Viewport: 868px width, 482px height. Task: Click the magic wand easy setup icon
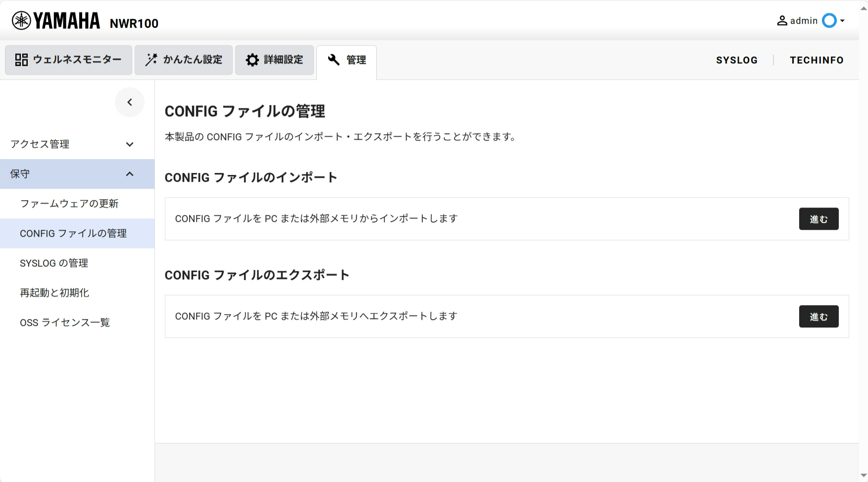(x=151, y=60)
